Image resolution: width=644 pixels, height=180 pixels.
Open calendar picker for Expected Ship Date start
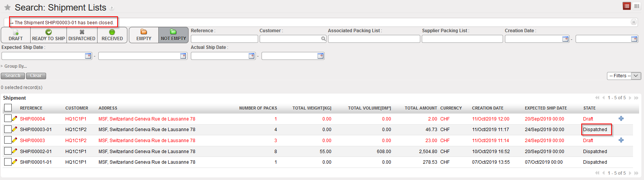pos(88,56)
